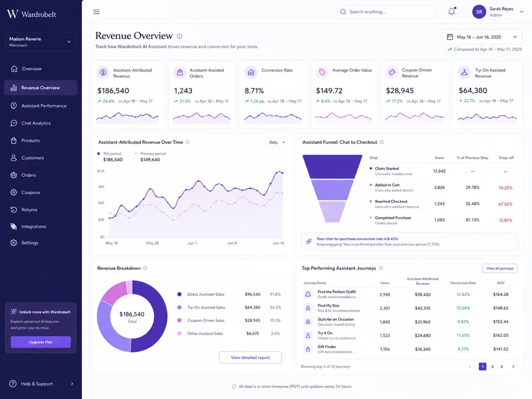The width and height of the screenshot is (532, 399).
Task: Click info icon next to Top Performing Journeys
Action: pos(381,268)
